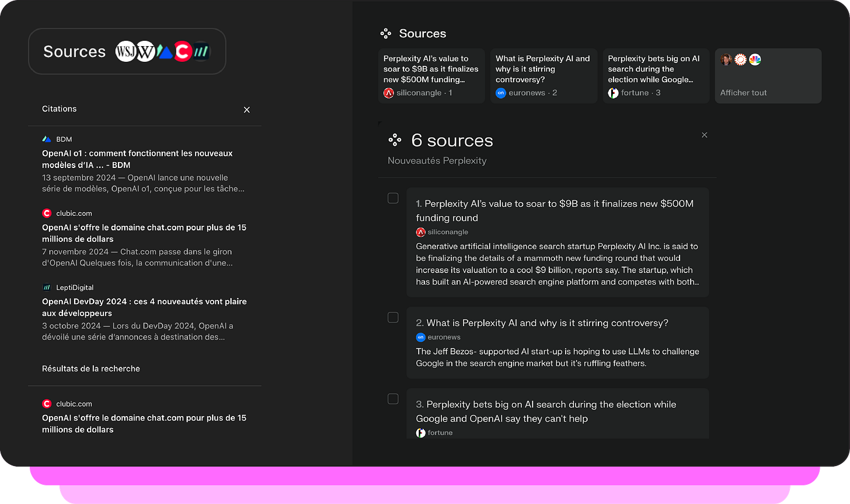The height and width of the screenshot is (504, 850).
Task: Click the siliconangle icon in source 1 entry
Action: tap(420, 232)
